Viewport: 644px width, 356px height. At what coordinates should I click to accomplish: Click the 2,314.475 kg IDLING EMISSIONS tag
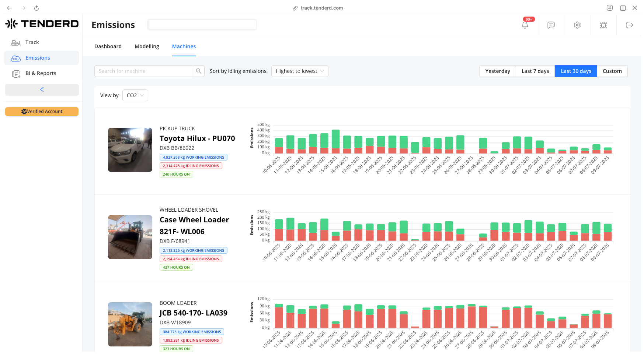click(191, 166)
